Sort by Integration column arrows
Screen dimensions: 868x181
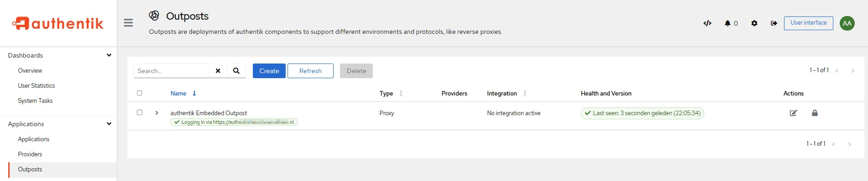[525, 93]
